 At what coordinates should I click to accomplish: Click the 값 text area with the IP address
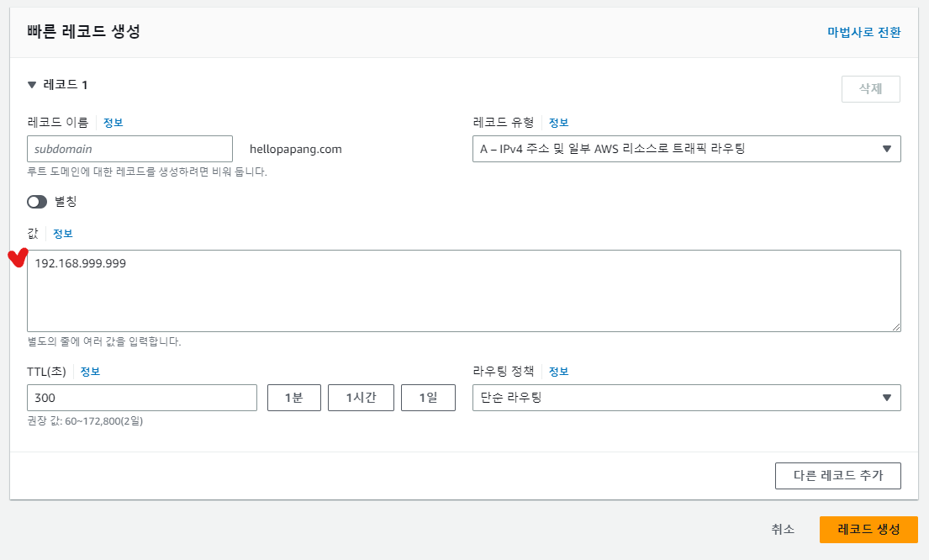tap(463, 290)
